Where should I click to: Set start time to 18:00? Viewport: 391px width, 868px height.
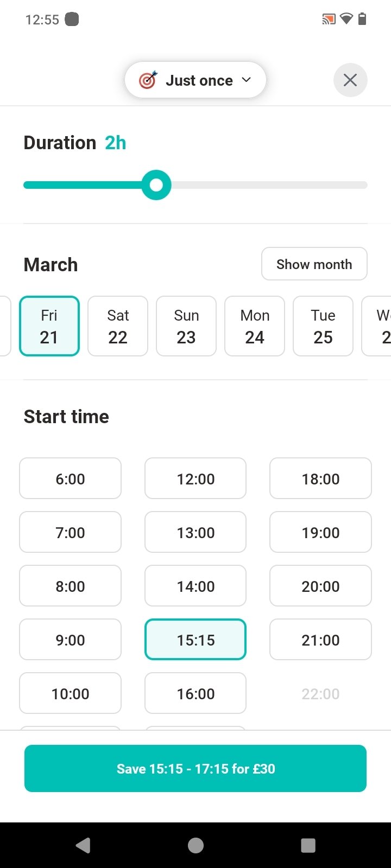320,478
